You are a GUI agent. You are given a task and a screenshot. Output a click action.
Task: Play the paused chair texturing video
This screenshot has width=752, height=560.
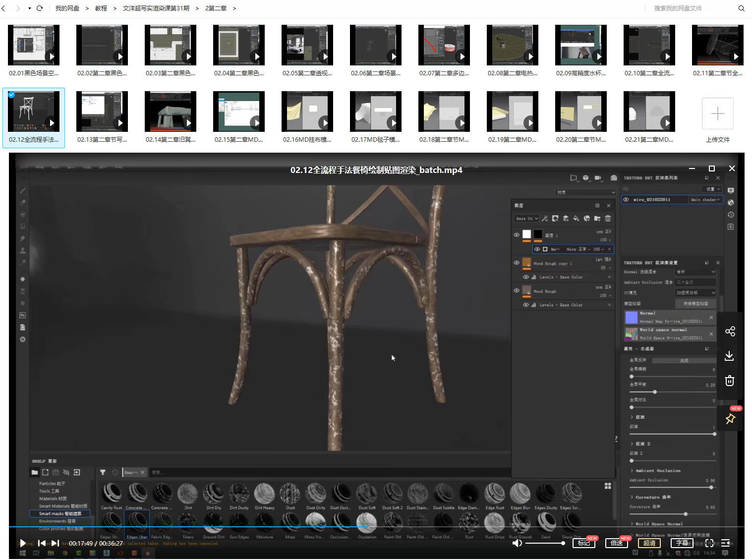pyautogui.click(x=23, y=543)
